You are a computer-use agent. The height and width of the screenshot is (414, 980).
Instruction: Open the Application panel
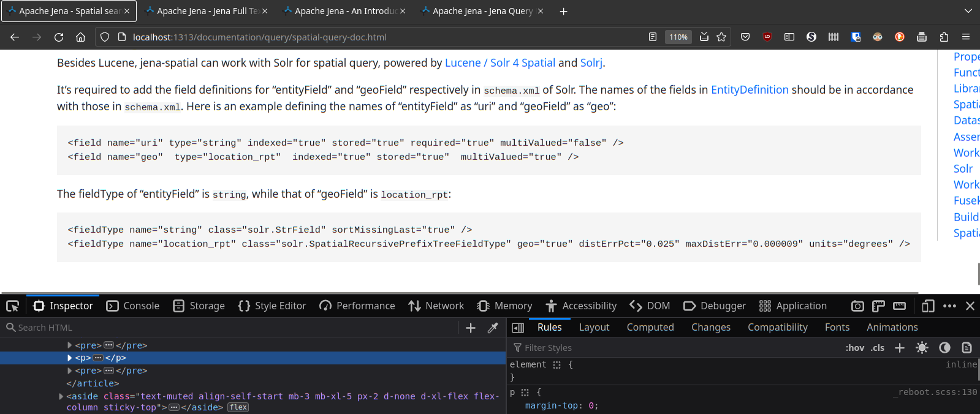(x=793, y=306)
